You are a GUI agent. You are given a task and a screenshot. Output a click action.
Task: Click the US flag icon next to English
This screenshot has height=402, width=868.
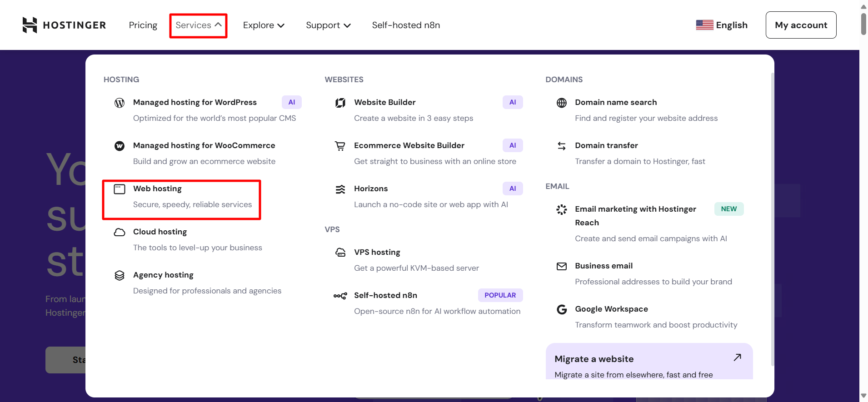pos(704,25)
